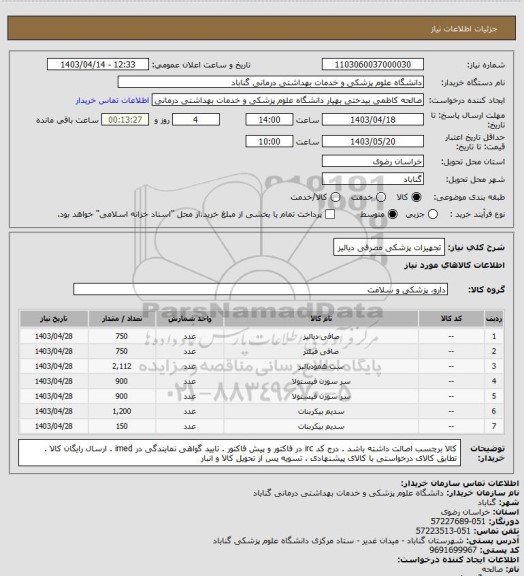The width and height of the screenshot is (524, 576).
Task: Click the کد کالا column header
Action: pos(451,318)
